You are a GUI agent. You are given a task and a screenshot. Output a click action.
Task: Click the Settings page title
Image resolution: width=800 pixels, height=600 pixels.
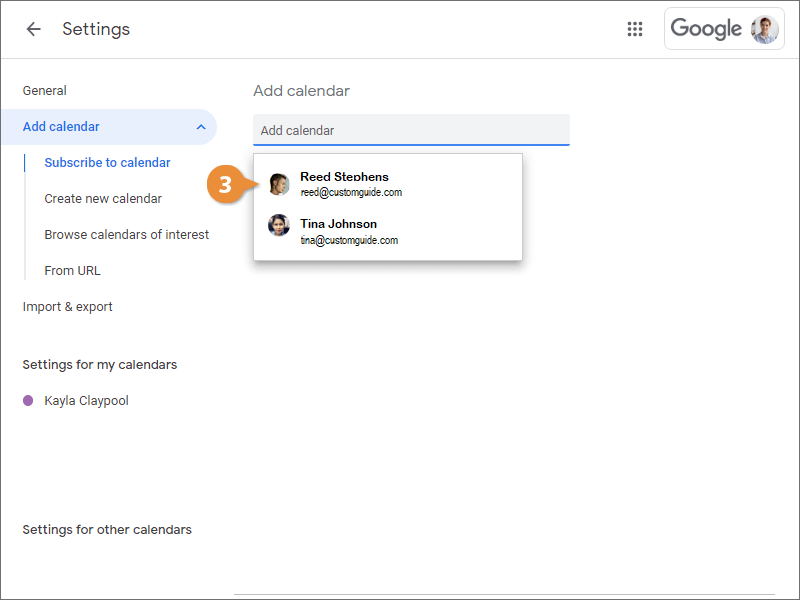[x=96, y=29]
